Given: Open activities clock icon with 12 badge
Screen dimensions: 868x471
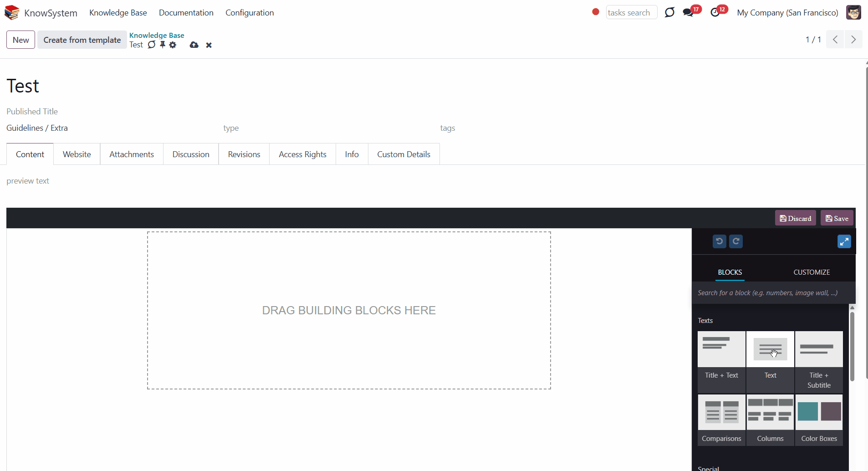Looking at the screenshot, I should [x=715, y=12].
